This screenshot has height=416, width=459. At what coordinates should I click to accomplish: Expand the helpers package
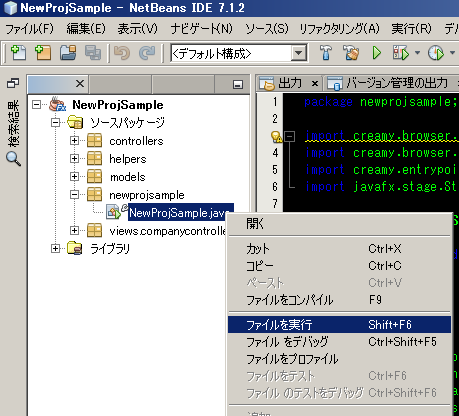click(x=74, y=158)
